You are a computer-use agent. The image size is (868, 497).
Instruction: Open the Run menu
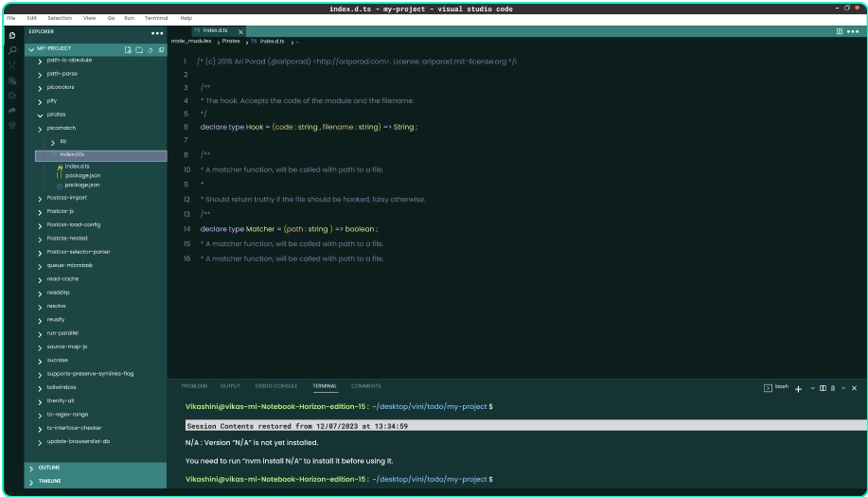[129, 18]
